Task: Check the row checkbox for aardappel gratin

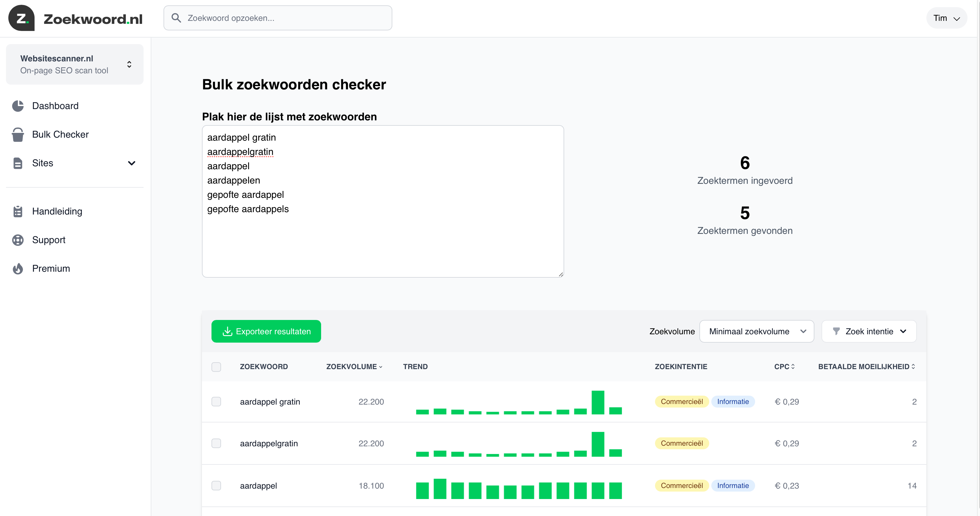Action: click(x=217, y=402)
